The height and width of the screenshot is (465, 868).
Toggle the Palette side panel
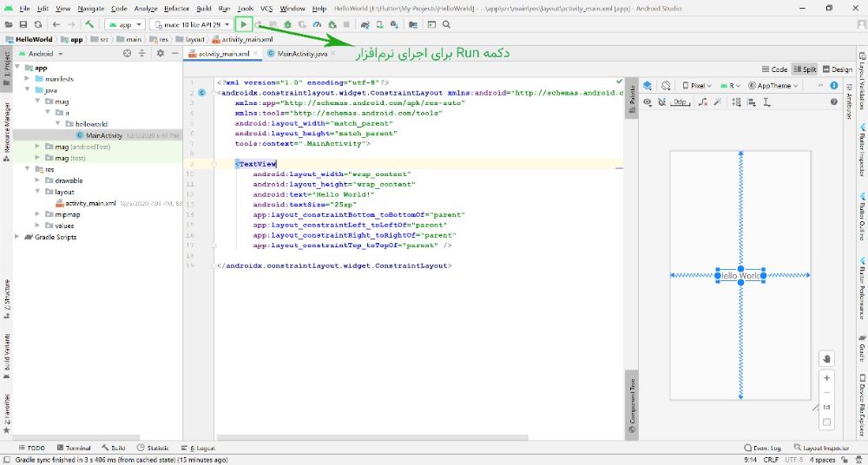pyautogui.click(x=632, y=100)
